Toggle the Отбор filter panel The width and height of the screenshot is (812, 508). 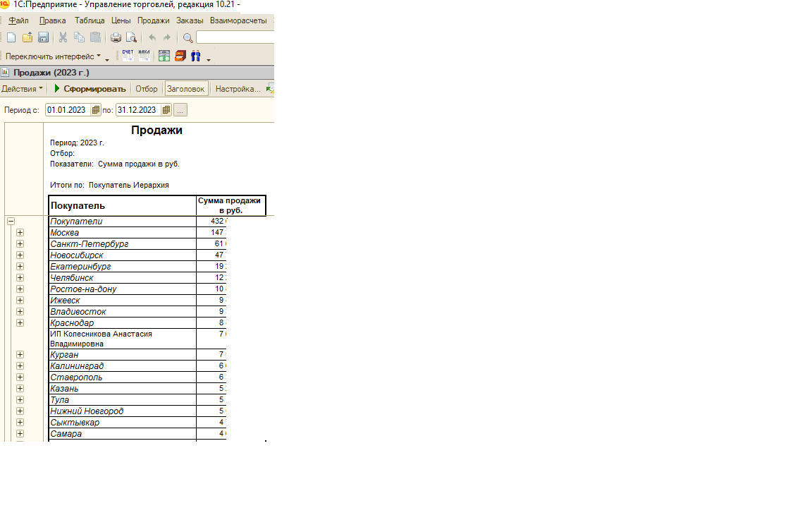(147, 89)
